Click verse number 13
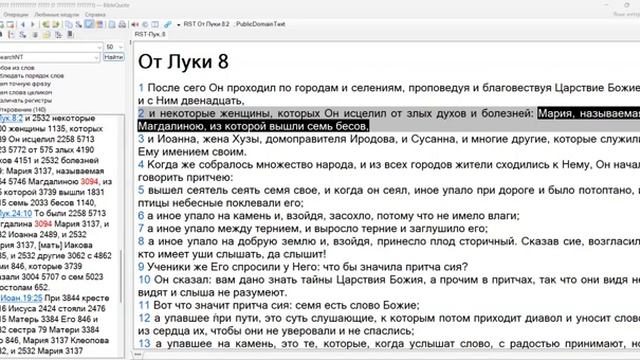This screenshot has width=640, height=360. tap(144, 344)
